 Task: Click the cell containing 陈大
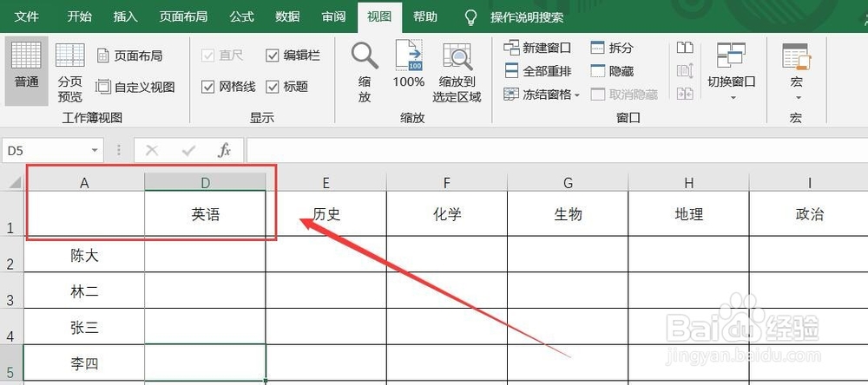click(x=84, y=254)
